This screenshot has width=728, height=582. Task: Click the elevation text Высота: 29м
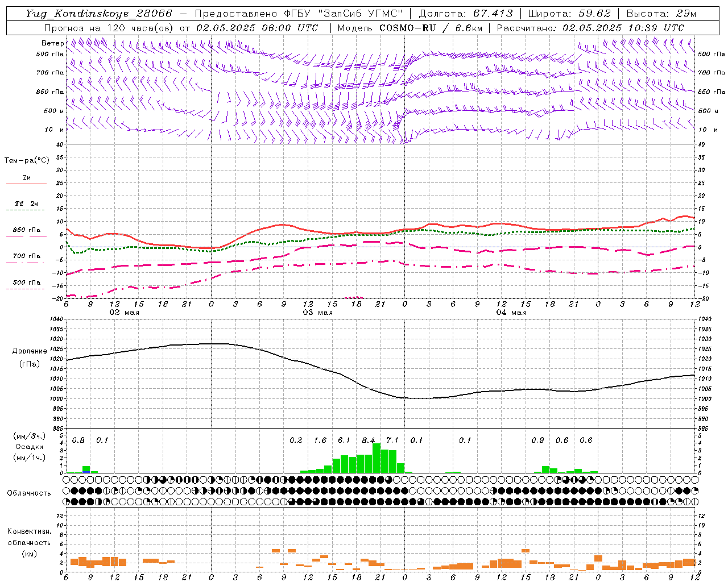click(x=661, y=14)
